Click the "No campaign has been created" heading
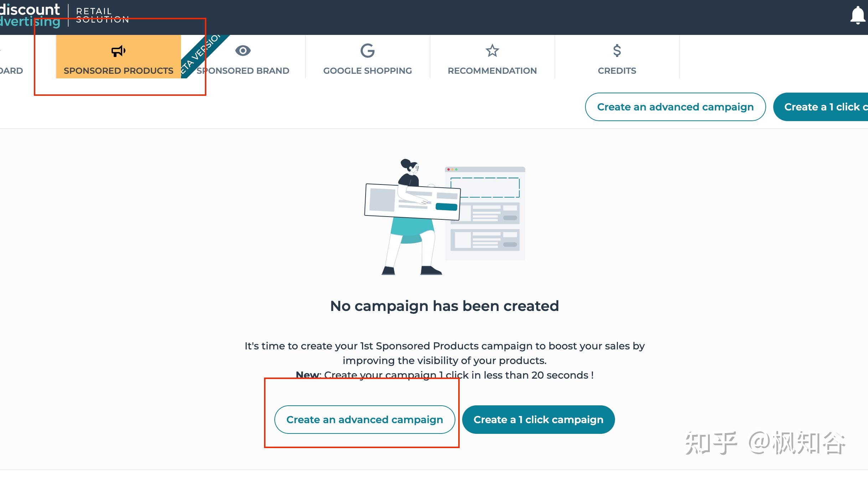Screen dimensions: 868x478 coord(444,306)
